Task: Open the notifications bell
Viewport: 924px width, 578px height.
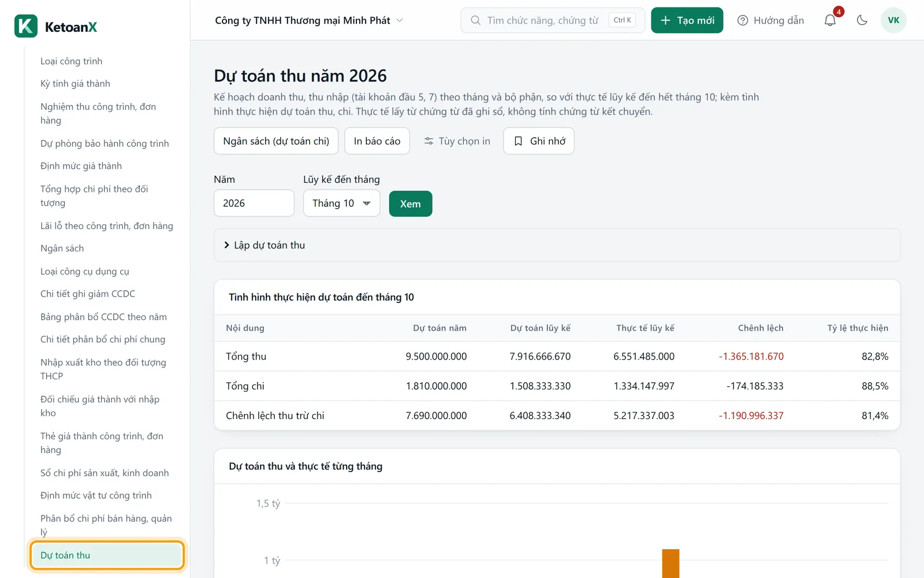Action: point(830,20)
